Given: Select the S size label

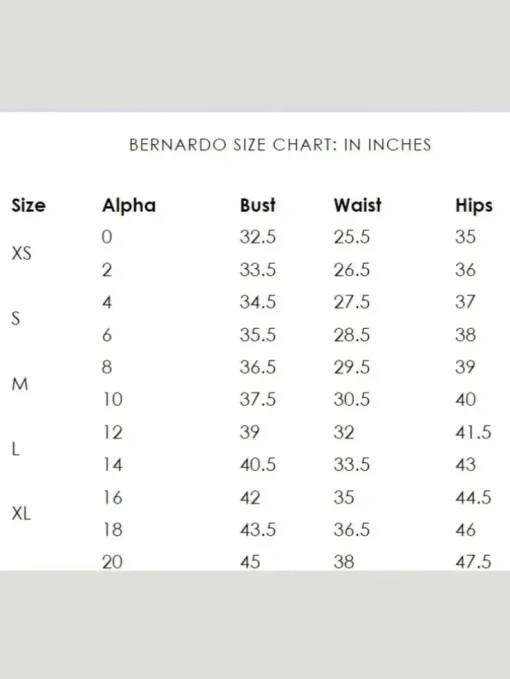Looking at the screenshot, I should [16, 318].
